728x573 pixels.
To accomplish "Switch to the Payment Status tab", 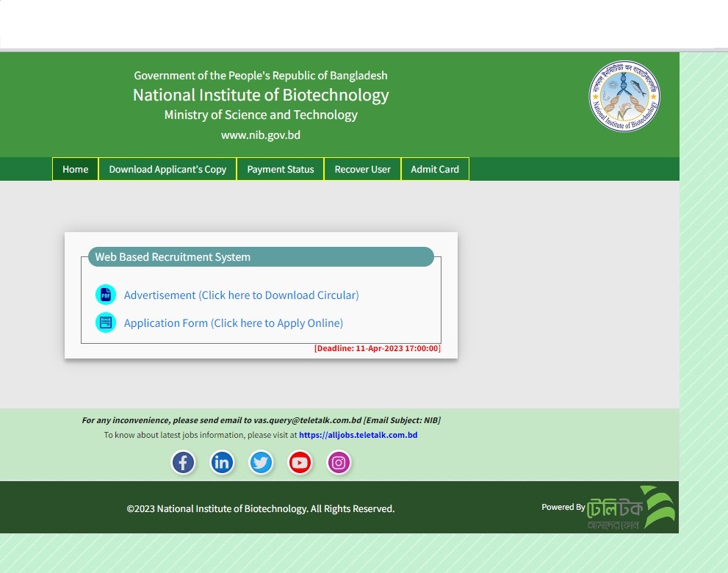I will [x=280, y=169].
